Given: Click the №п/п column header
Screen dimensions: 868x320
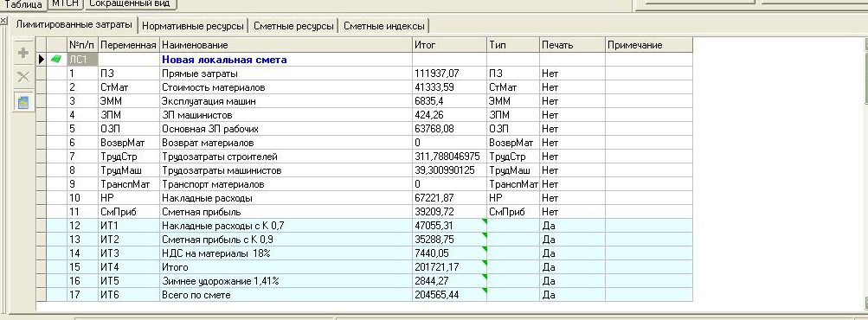Looking at the screenshot, I should click(82, 45).
